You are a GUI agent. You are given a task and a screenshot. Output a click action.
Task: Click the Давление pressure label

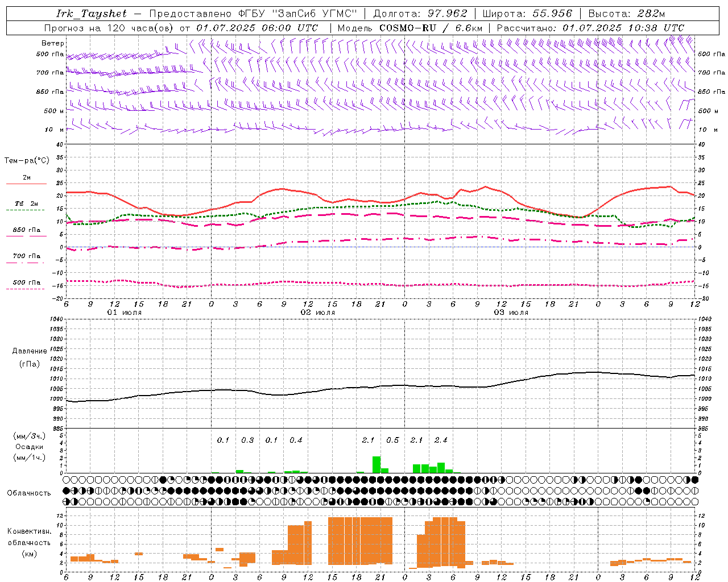[29, 351]
